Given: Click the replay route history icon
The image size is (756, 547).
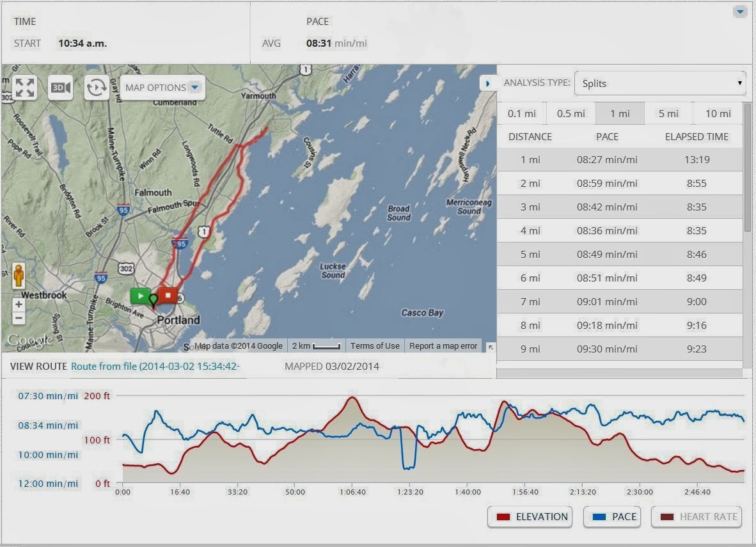Looking at the screenshot, I should click(x=97, y=87).
